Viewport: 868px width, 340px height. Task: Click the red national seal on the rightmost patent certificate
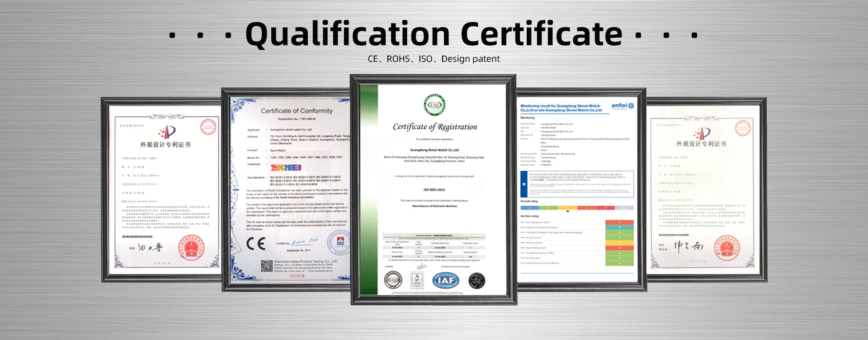point(726,247)
